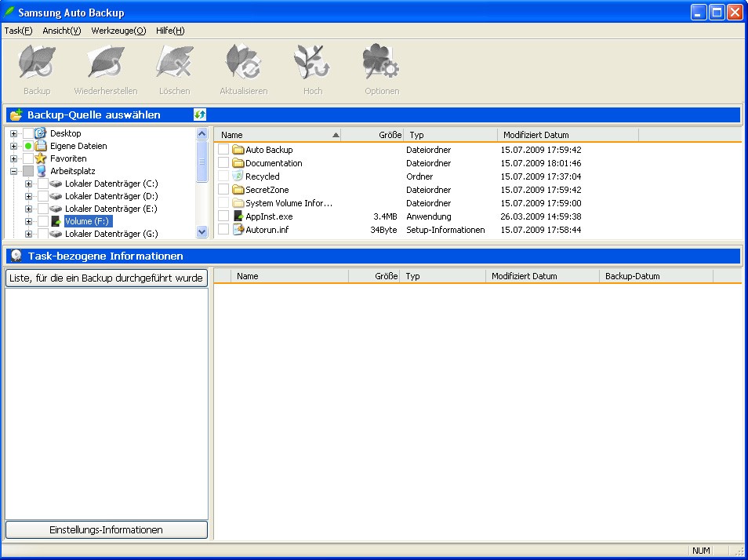The height and width of the screenshot is (560, 748).
Task: Expand the Volume (F:) node
Action: [x=29, y=221]
